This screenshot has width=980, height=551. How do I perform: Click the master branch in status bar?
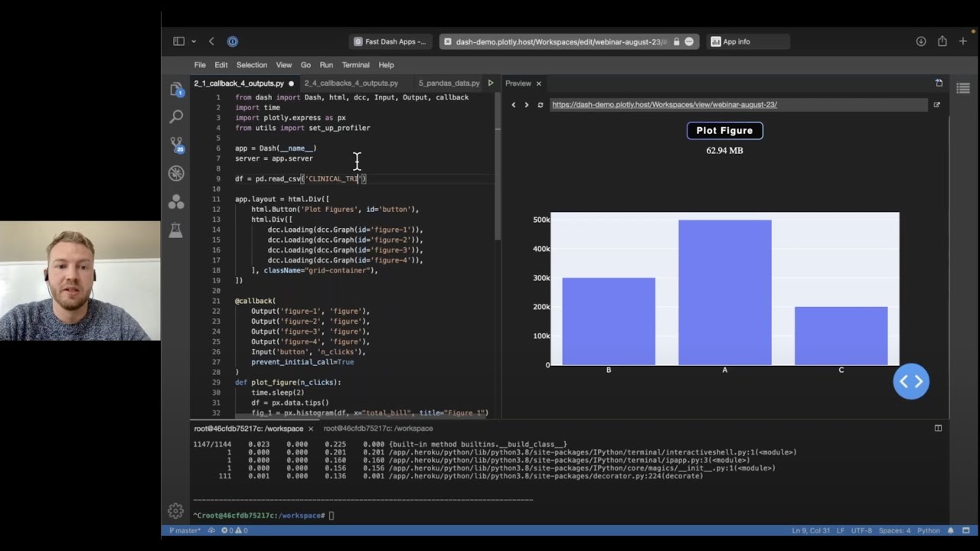click(185, 530)
